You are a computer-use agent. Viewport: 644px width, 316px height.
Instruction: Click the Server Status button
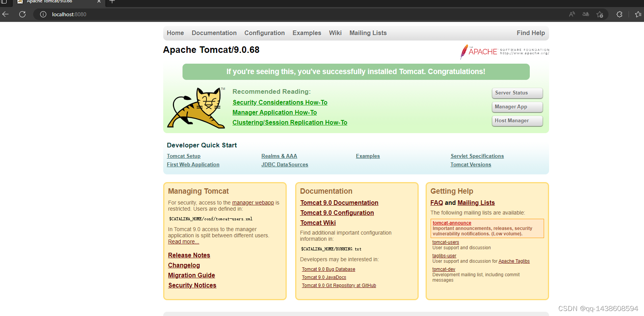[x=517, y=93]
